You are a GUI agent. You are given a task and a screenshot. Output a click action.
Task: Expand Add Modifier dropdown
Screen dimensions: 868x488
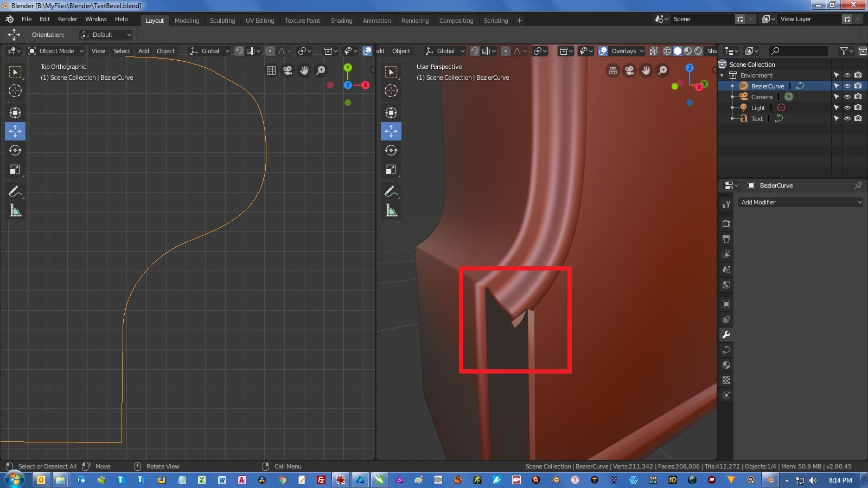[x=801, y=202]
